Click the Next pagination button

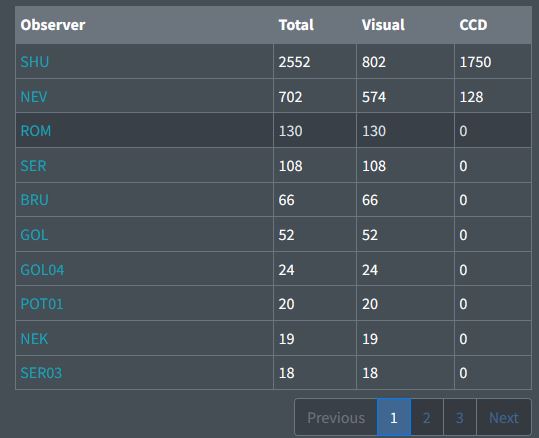point(504,417)
